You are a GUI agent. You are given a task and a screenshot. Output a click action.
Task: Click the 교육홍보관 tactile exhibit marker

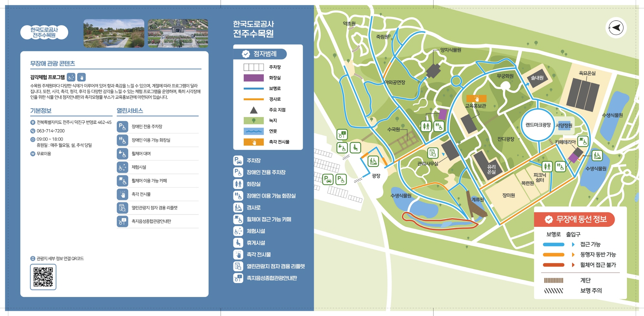pos(476,98)
